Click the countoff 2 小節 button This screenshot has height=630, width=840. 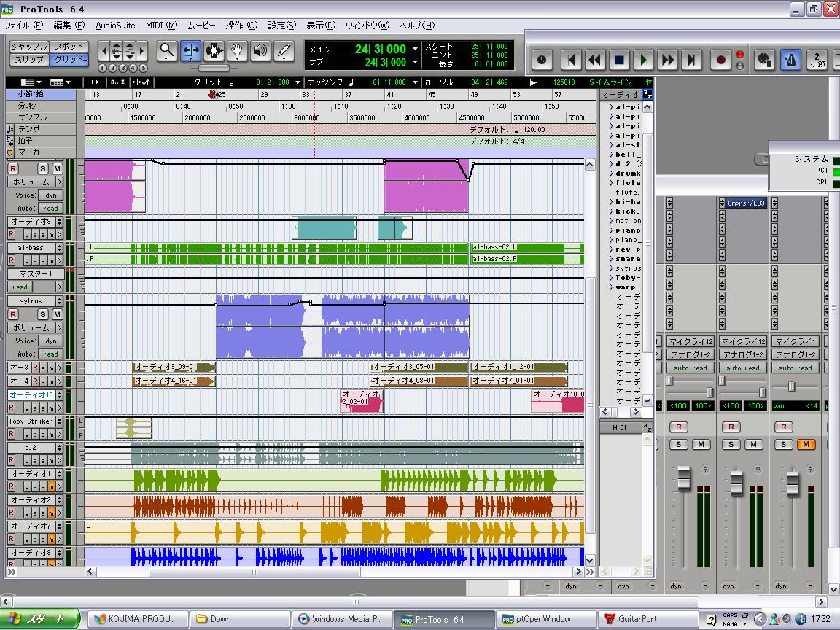click(817, 60)
